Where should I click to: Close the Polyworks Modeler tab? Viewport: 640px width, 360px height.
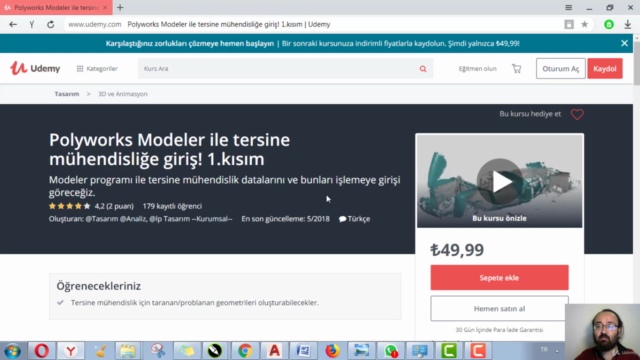(x=105, y=7)
